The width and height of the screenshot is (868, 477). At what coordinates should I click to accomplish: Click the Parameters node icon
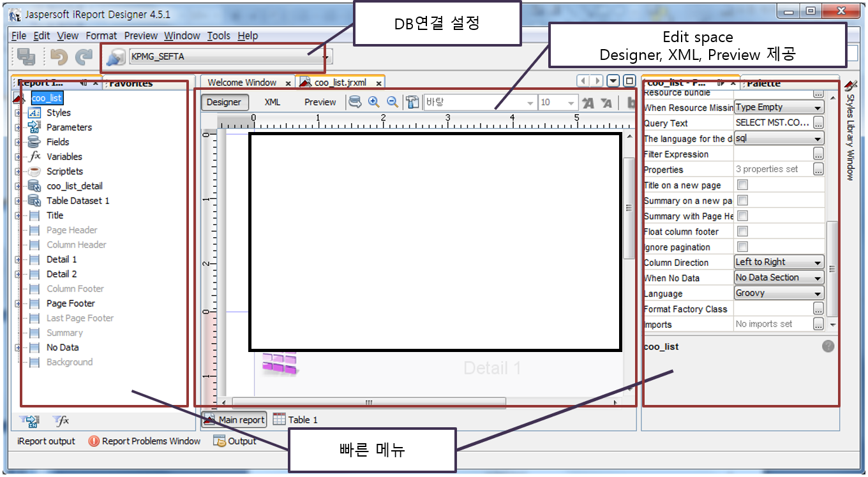click(34, 128)
